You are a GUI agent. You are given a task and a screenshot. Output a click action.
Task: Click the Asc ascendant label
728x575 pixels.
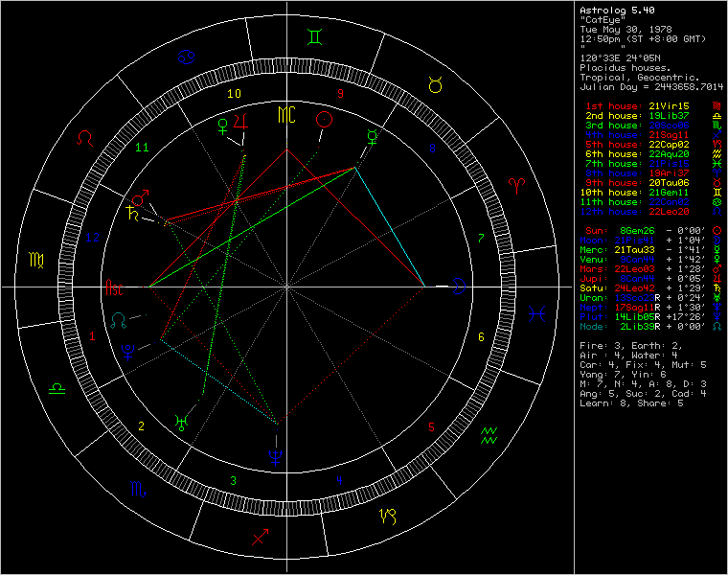114,287
